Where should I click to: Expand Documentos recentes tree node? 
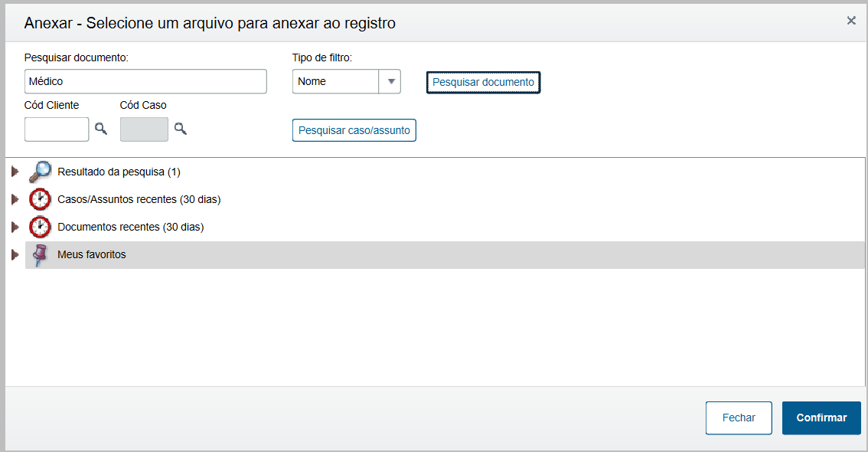click(x=15, y=227)
